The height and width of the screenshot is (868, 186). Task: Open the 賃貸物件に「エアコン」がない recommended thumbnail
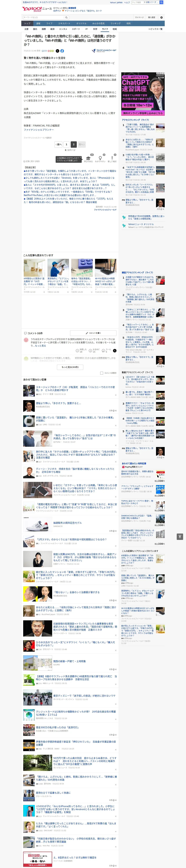(58, 267)
